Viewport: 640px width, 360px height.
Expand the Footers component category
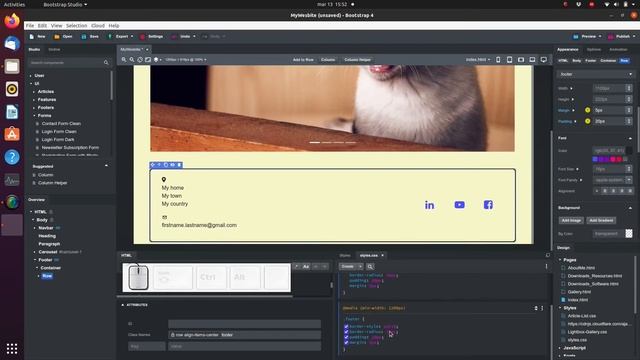(34, 108)
